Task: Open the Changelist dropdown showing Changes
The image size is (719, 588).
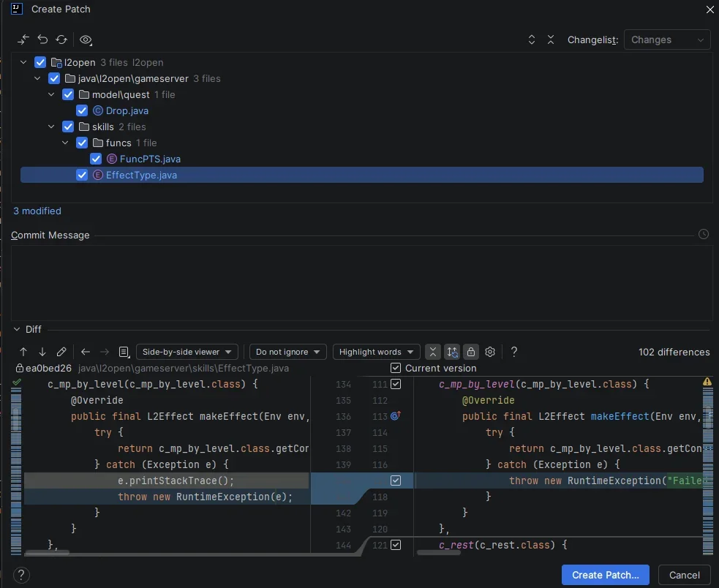Action: coord(667,40)
